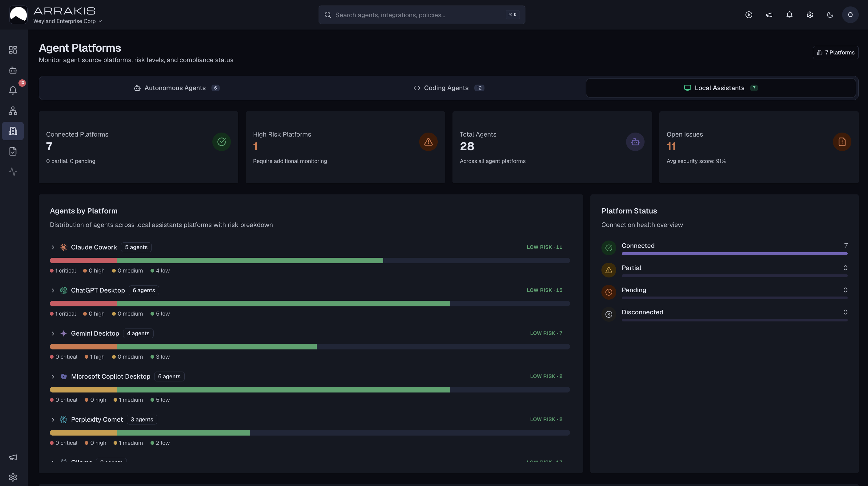
Task: Open the activity pulse icon in sidebar
Action: pos(13,171)
